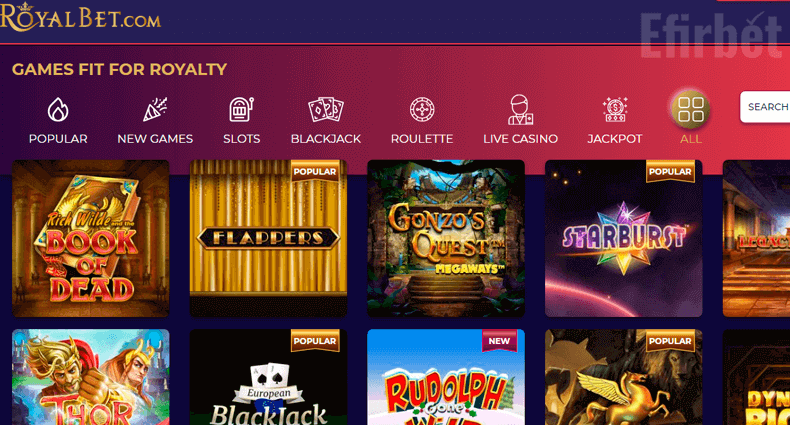Viewport: 790px width, 425px height.
Task: Open the Roulette wheel icon
Action: tap(422, 109)
